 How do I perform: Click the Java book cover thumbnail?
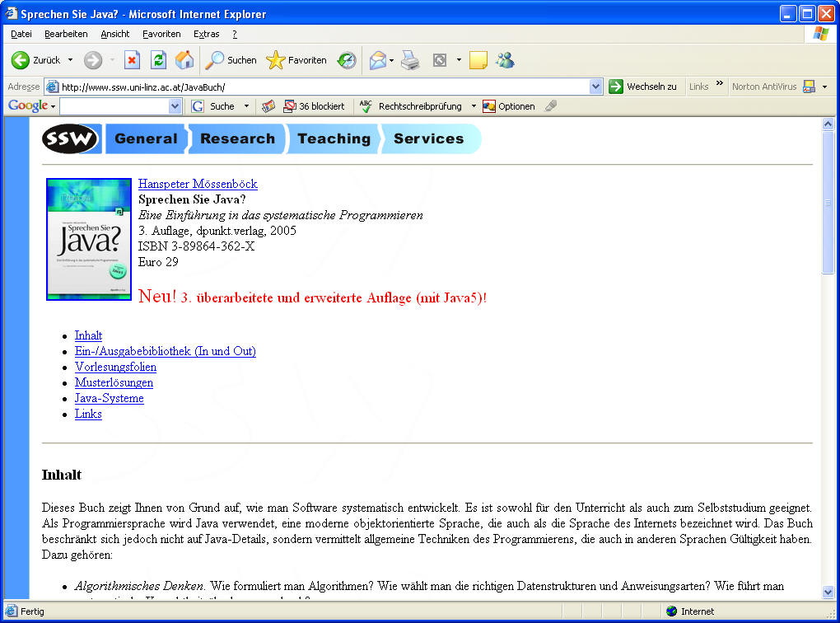point(89,239)
